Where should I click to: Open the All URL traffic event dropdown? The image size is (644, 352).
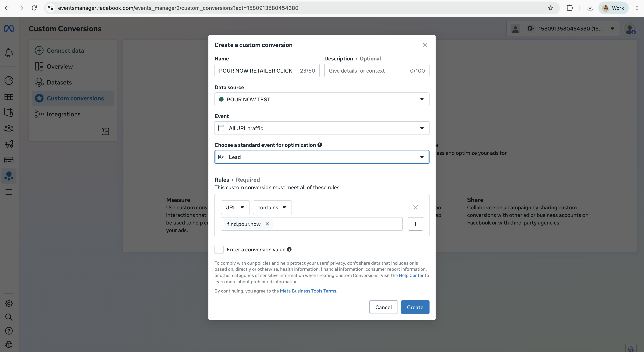322,128
